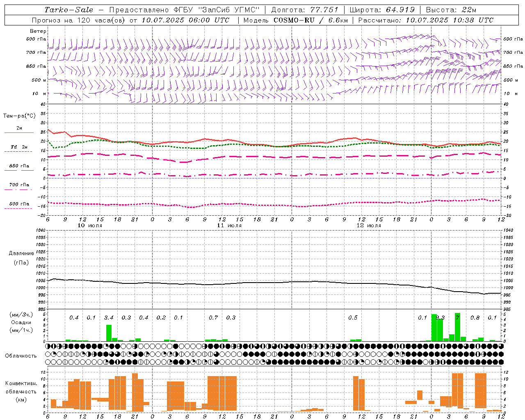Viewport: 525px width, 420px height.
Task: Click the 0.8 precipitation total value
Action: 475,317
